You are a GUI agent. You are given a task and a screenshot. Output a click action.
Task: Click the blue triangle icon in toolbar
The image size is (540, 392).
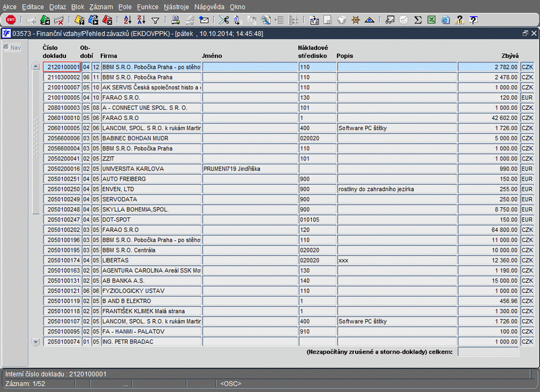369,20
